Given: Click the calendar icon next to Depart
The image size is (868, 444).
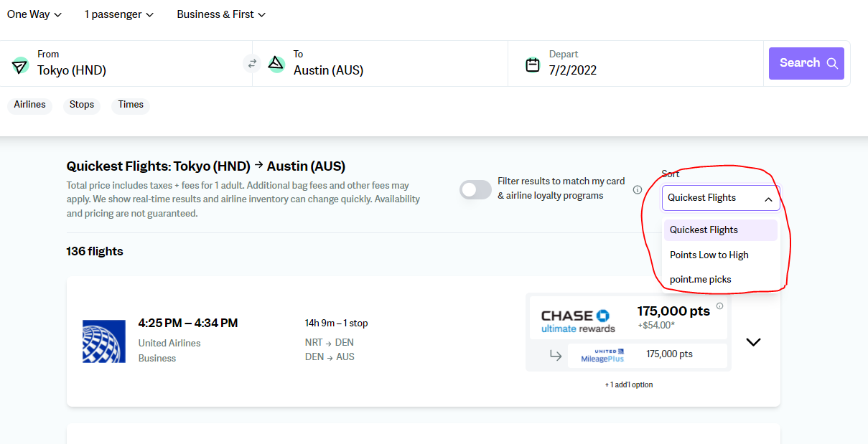Looking at the screenshot, I should click(532, 65).
